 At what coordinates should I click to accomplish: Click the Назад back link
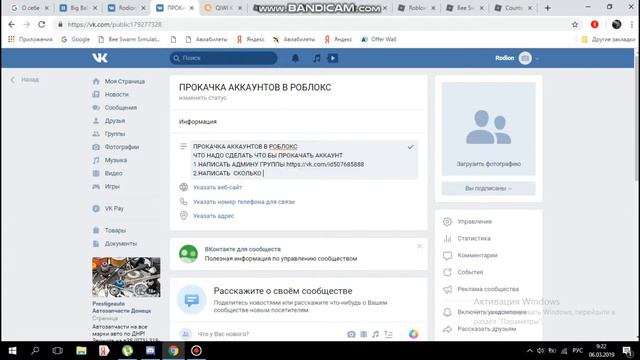coord(25,80)
